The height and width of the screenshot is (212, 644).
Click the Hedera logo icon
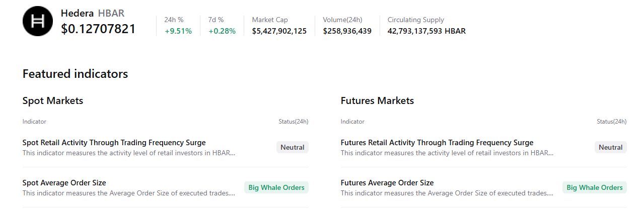click(37, 21)
